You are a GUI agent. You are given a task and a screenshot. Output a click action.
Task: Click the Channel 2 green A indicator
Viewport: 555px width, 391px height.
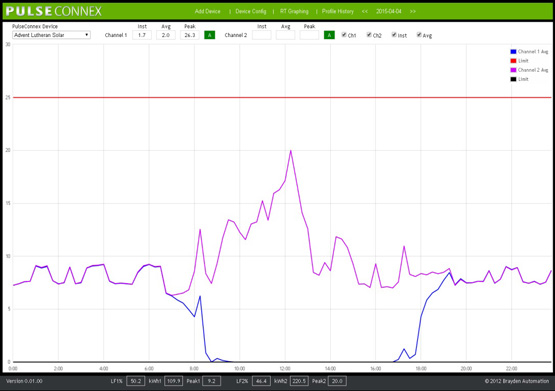click(x=329, y=35)
